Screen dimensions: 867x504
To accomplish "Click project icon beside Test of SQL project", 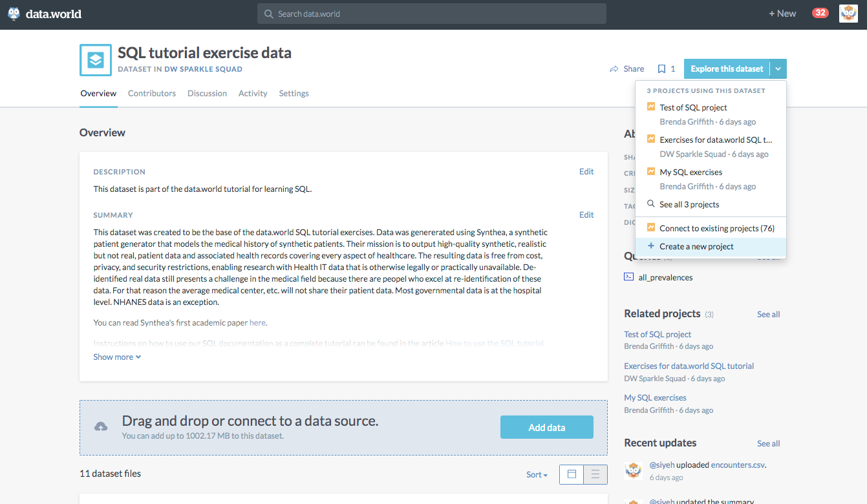I will pyautogui.click(x=651, y=107).
